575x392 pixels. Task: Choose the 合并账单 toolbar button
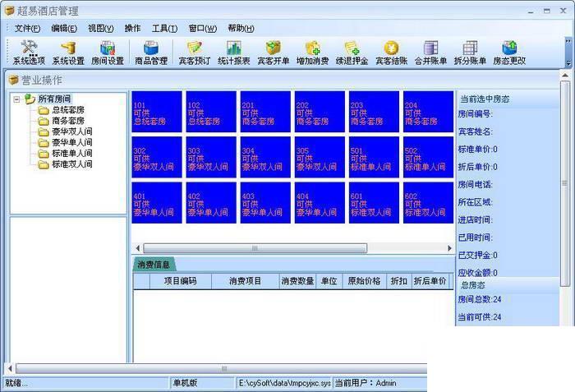pyautogui.click(x=430, y=53)
